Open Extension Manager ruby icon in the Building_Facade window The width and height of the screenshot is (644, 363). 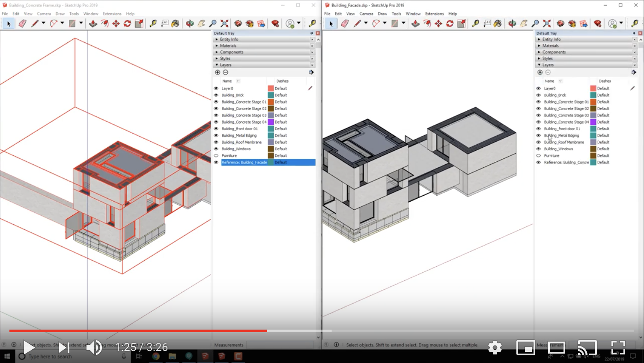(598, 24)
